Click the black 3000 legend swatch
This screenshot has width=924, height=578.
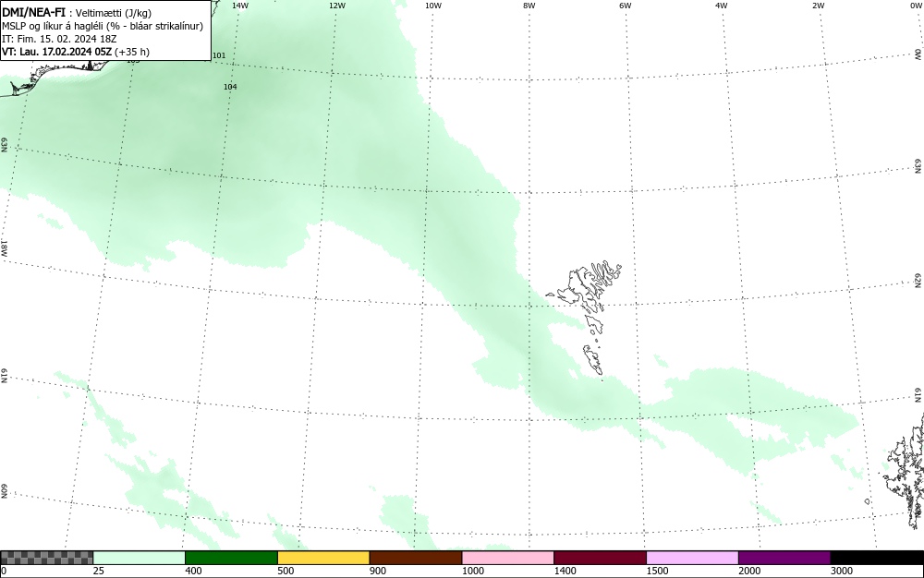coord(877,558)
